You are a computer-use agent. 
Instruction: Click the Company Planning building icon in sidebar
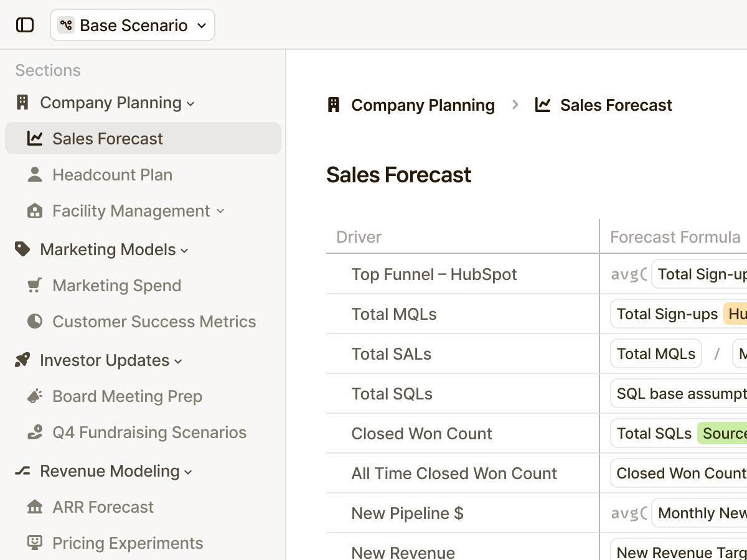pos(22,103)
